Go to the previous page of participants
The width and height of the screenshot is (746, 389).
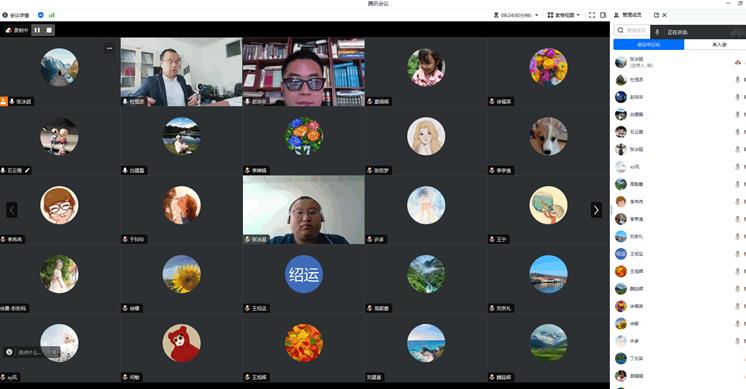[12, 210]
